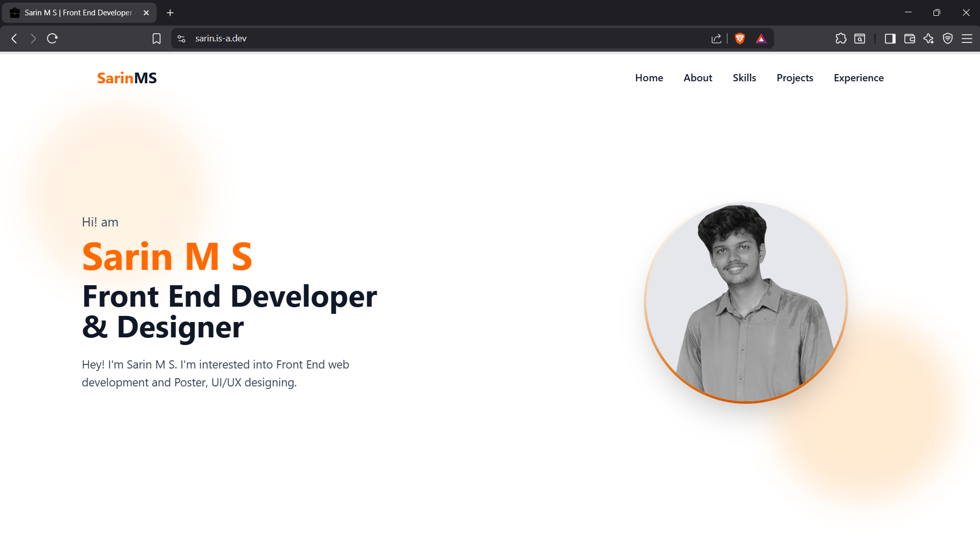
Task: Click the 'Hi! am' greeting text
Action: pyautogui.click(x=100, y=222)
